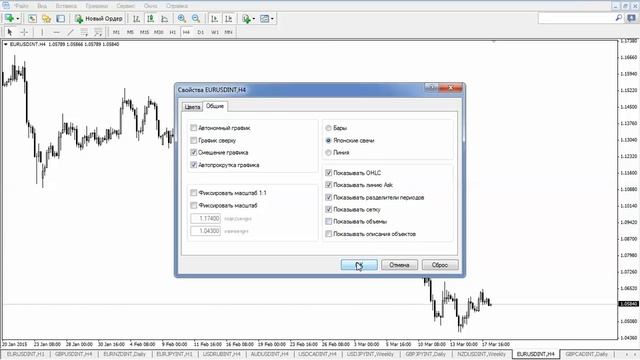This screenshot has height=360, width=640.
Task: Click the indicators list icon
Action: [246, 18]
